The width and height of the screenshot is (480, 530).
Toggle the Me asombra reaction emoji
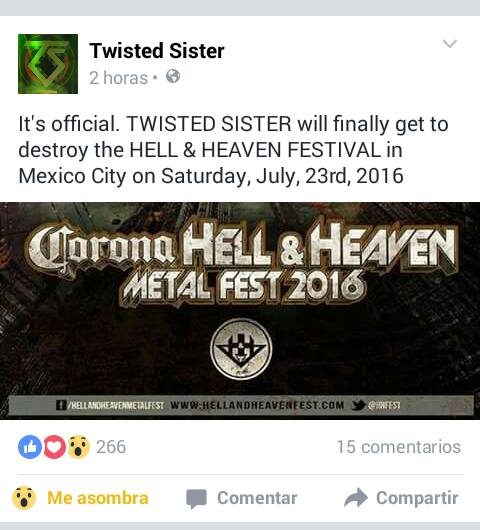24,498
